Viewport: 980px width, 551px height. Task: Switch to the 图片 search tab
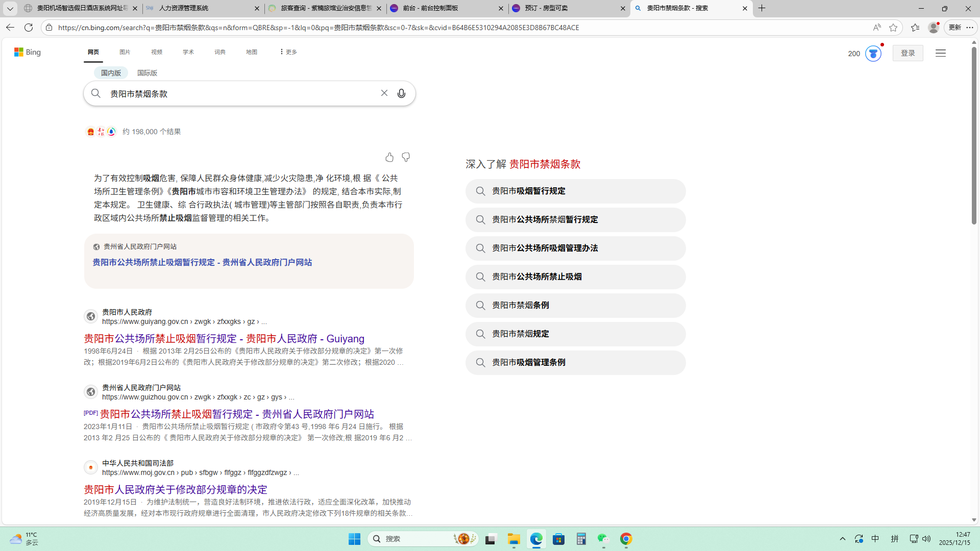tap(125, 52)
